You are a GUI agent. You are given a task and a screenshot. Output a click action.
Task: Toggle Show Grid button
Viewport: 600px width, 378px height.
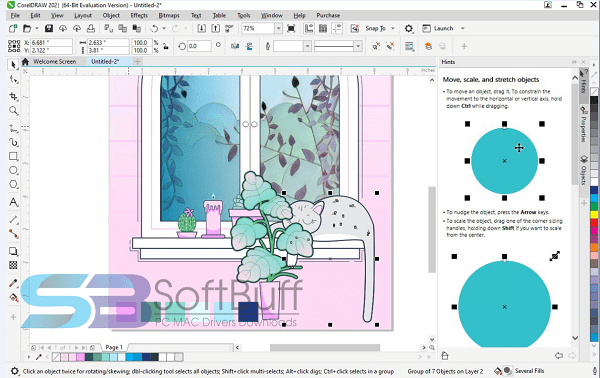(x=323, y=28)
